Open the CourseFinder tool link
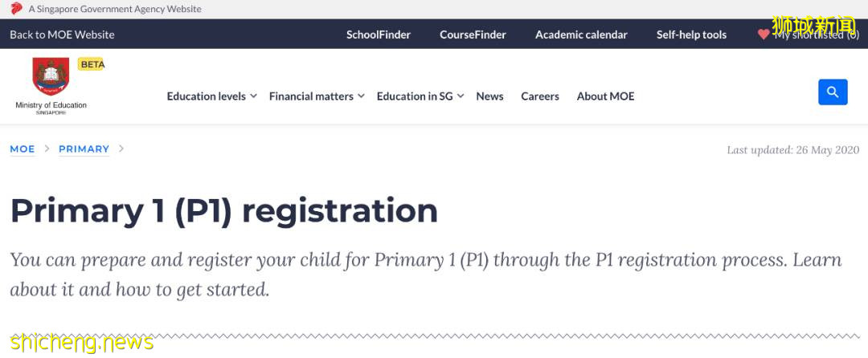 coord(473,35)
